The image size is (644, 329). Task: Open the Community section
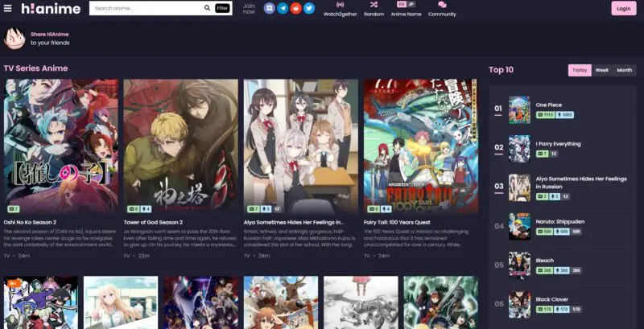coord(442,9)
